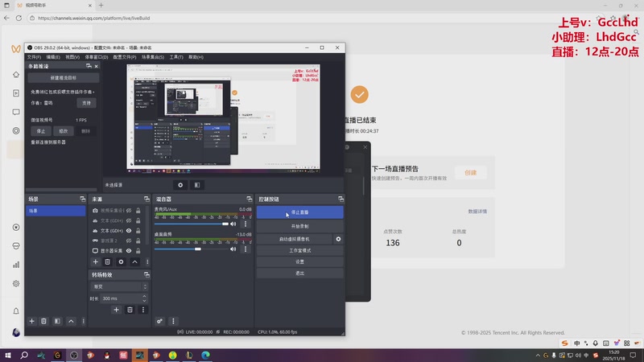Toggle 工作室模式 studio mode
The height and width of the screenshot is (362, 644).
[x=299, y=250]
